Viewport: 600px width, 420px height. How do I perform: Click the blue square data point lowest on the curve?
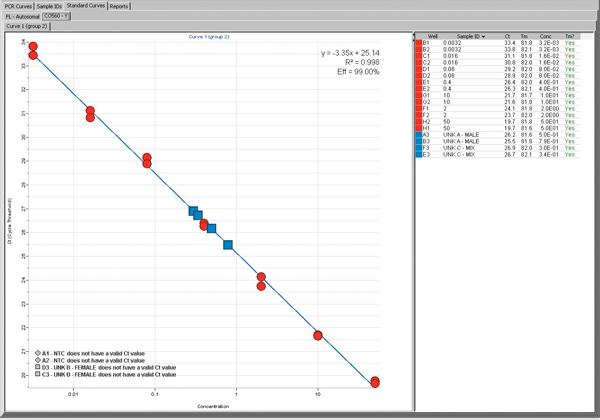228,245
